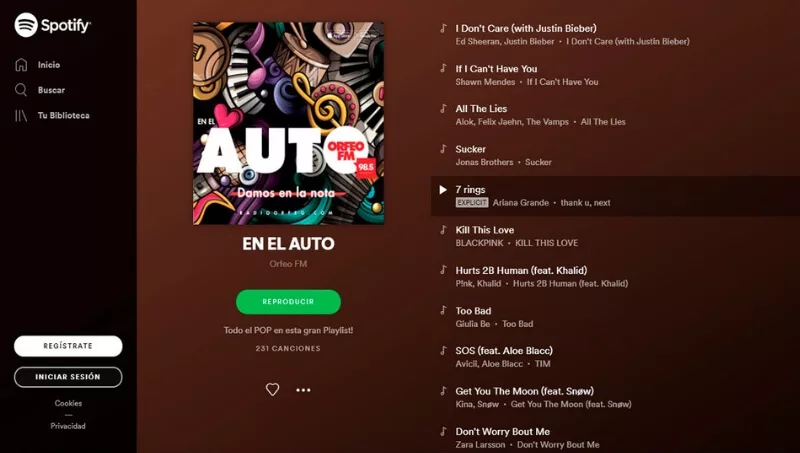Click the play icon beside 7 rings
Viewport: 800px width, 453px height.
pos(443,190)
